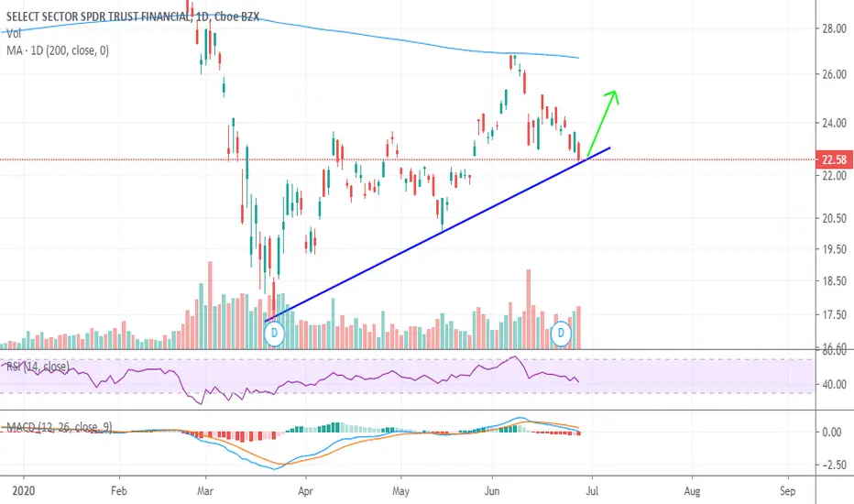854x504 pixels.
Task: Click the 40.00 RSI axis label
Action: pyautogui.click(x=835, y=385)
